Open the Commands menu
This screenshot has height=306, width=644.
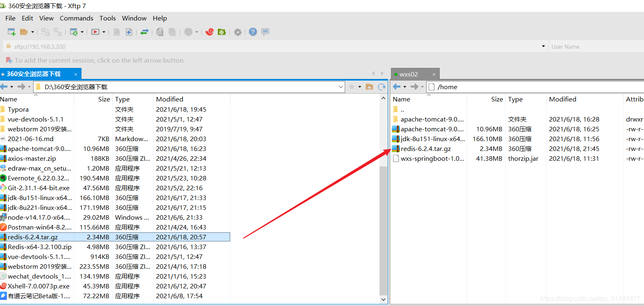tap(77, 18)
